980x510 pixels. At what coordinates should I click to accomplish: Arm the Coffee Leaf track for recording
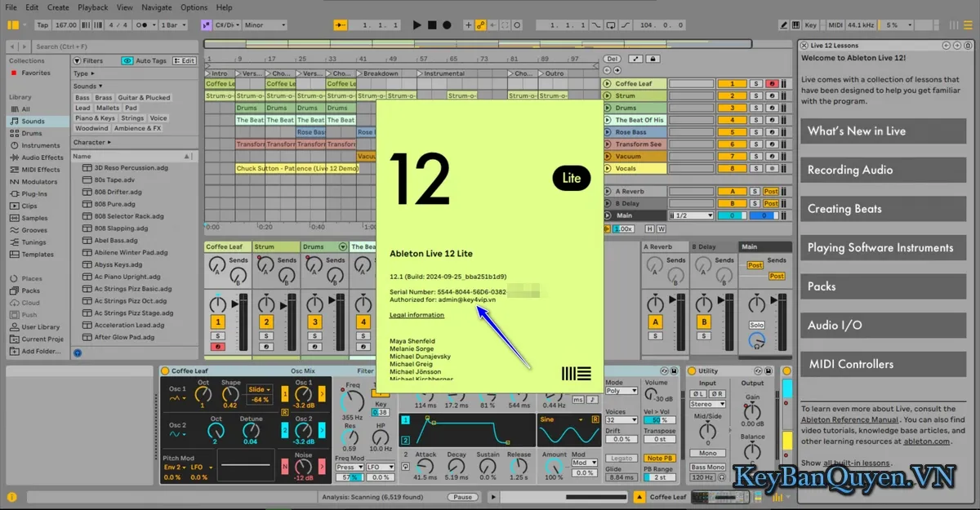click(x=772, y=84)
